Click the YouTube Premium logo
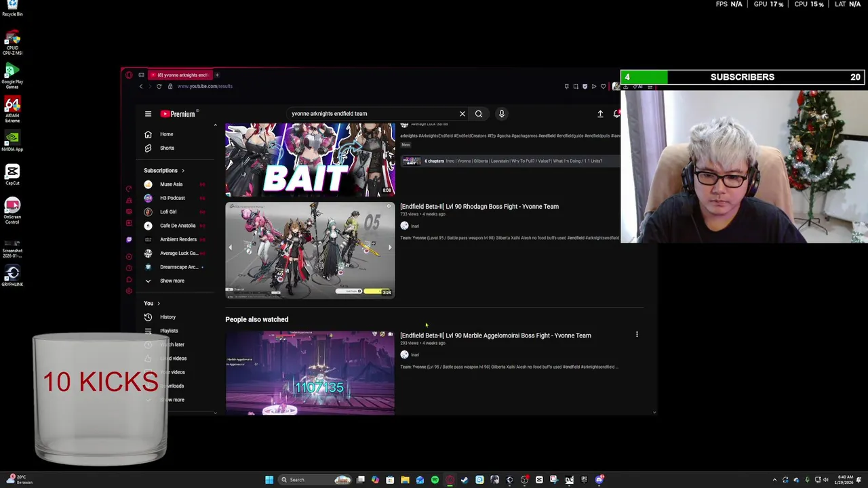The image size is (868, 488). 178,114
